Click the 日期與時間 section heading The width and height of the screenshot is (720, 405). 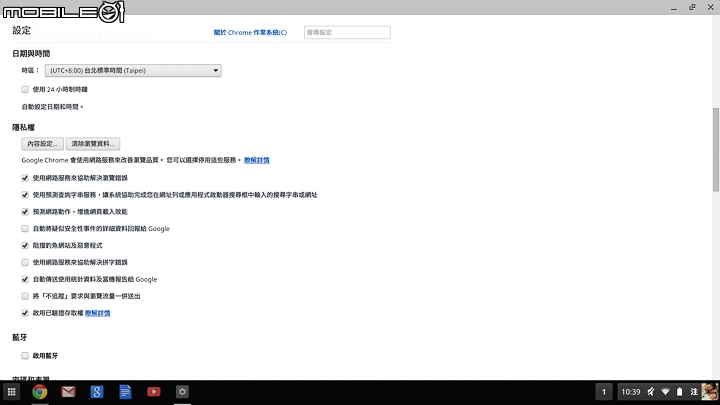pos(31,54)
